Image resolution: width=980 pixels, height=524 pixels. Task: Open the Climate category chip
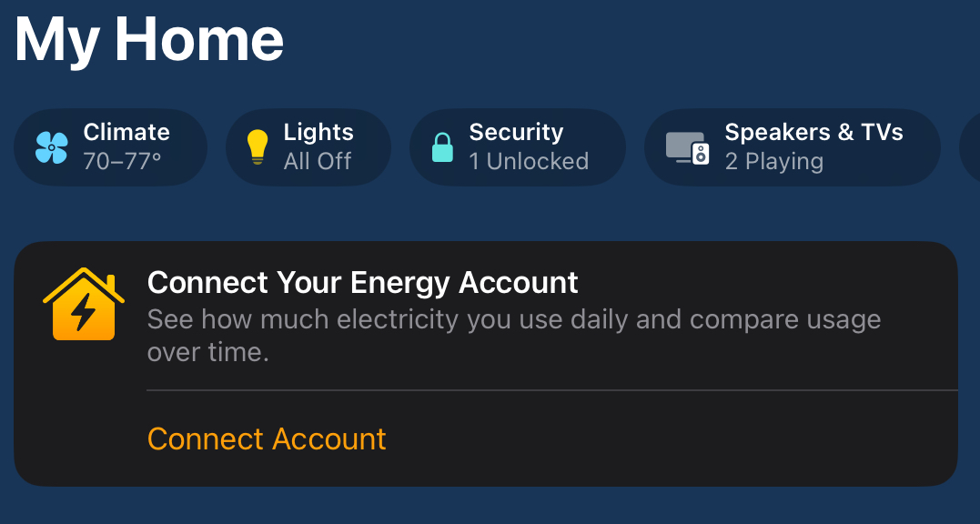[111, 147]
